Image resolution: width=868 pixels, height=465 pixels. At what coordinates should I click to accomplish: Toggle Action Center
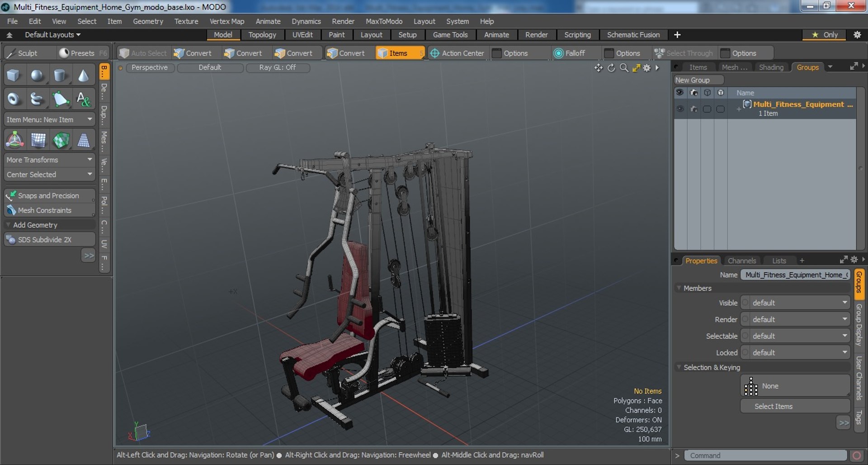(x=457, y=53)
